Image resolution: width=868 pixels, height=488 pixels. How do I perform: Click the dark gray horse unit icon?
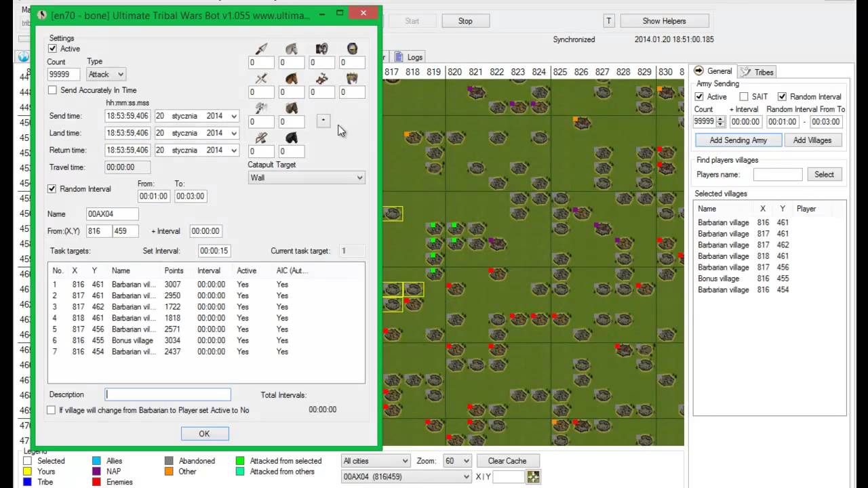click(291, 108)
